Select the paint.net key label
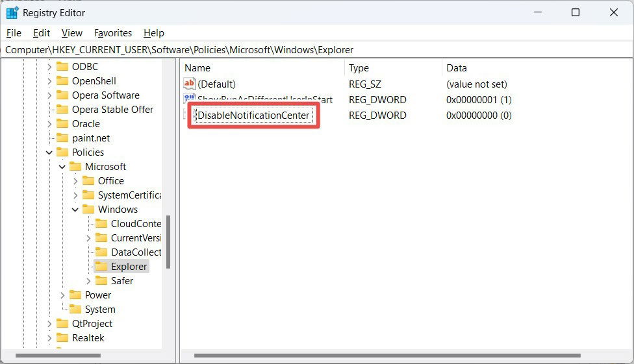The width and height of the screenshot is (634, 364). 90,138
